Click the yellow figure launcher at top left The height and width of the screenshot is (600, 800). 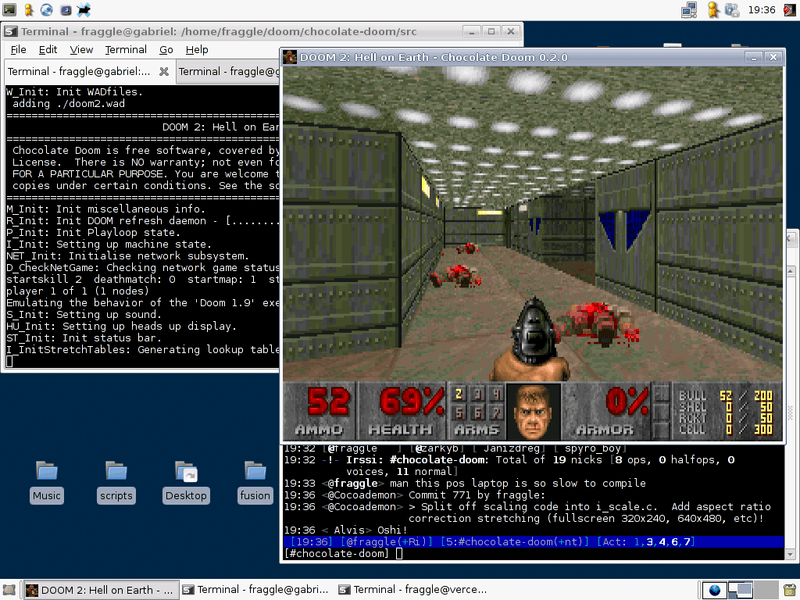[x=29, y=9]
